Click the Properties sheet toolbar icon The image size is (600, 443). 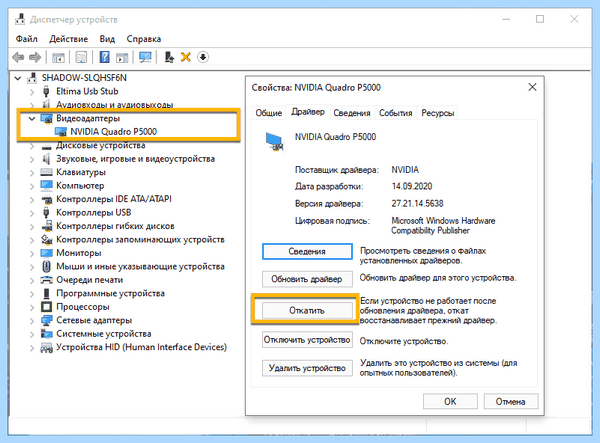tap(81, 57)
